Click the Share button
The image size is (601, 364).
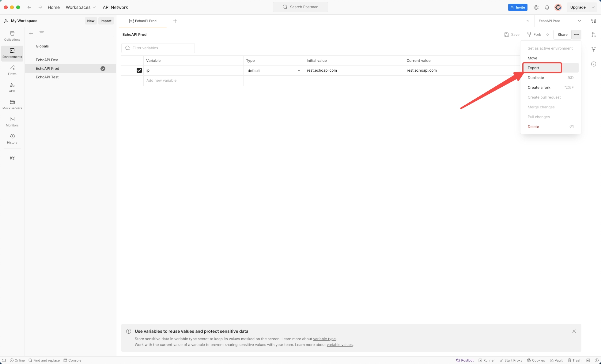point(562,35)
